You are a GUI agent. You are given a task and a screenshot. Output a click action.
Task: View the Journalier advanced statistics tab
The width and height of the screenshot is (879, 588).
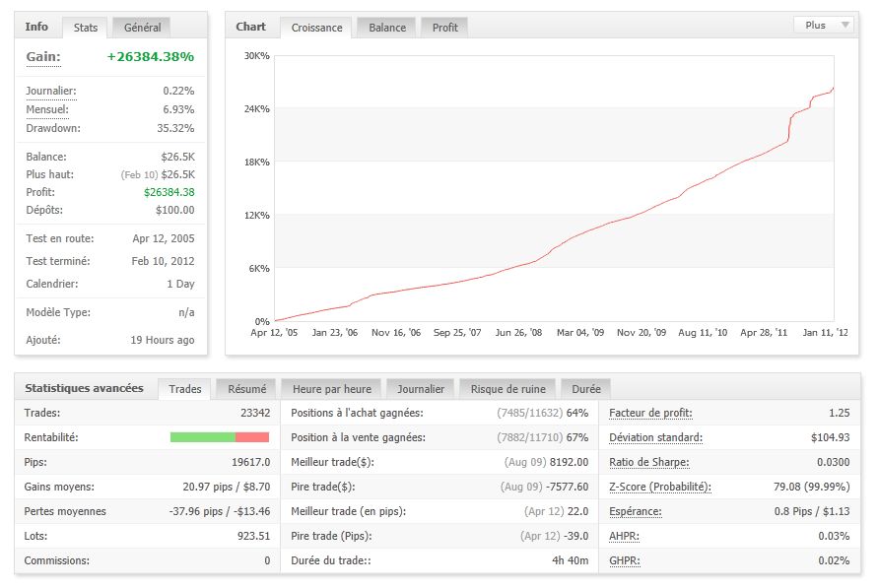(x=421, y=389)
